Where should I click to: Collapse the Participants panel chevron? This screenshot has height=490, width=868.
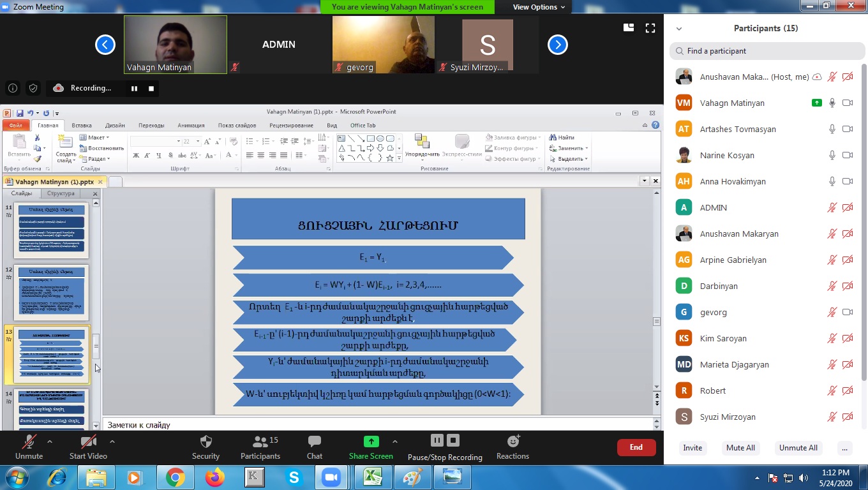coord(679,29)
